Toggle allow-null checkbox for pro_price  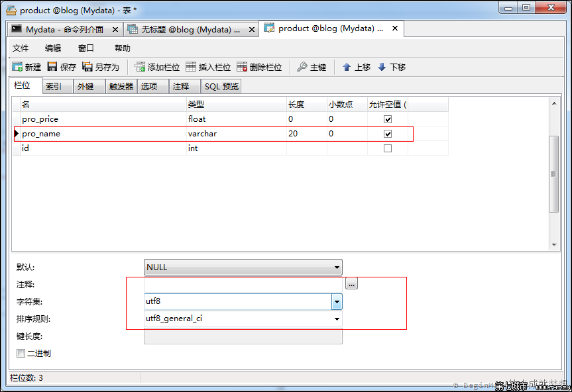pos(388,119)
